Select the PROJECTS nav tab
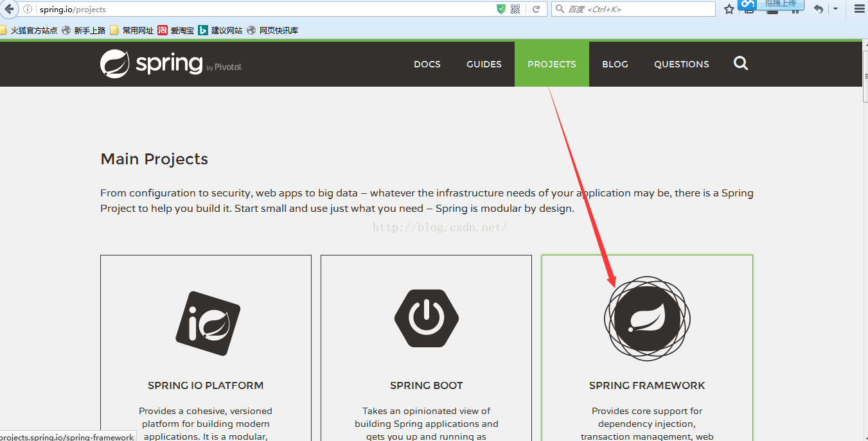Screen dimensions: 868x441 pos(552,64)
